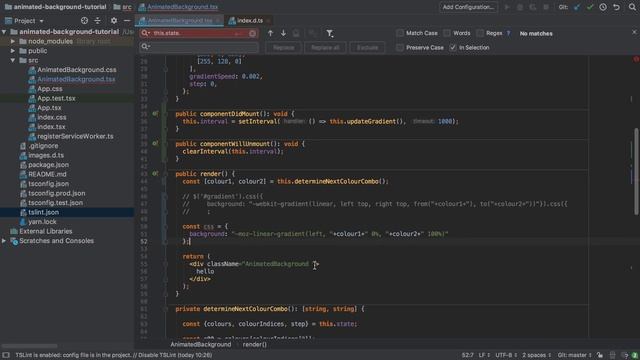
Task: Click the AnimatedBackground.tsx breadcrumb in navigation bar
Action: 178,7
